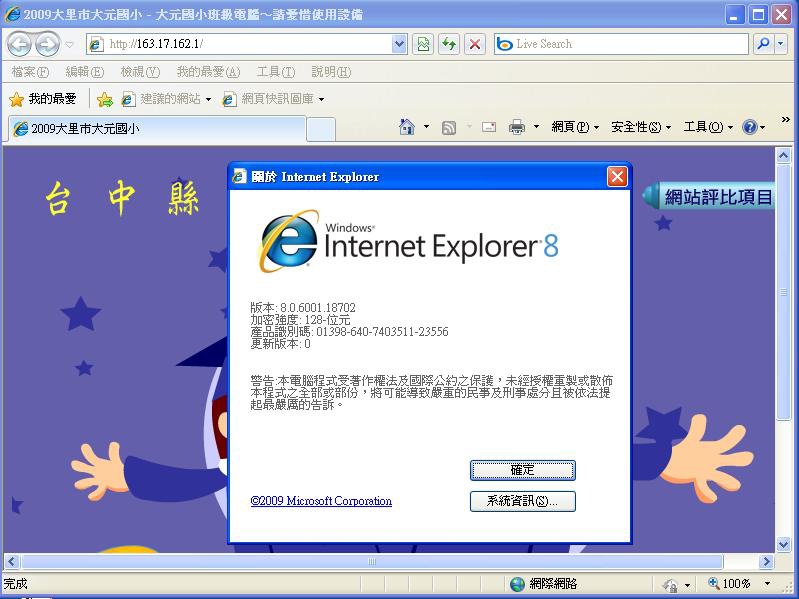Click the 網際網路 zone globe icon
The height and width of the screenshot is (599, 799).
pos(517,584)
